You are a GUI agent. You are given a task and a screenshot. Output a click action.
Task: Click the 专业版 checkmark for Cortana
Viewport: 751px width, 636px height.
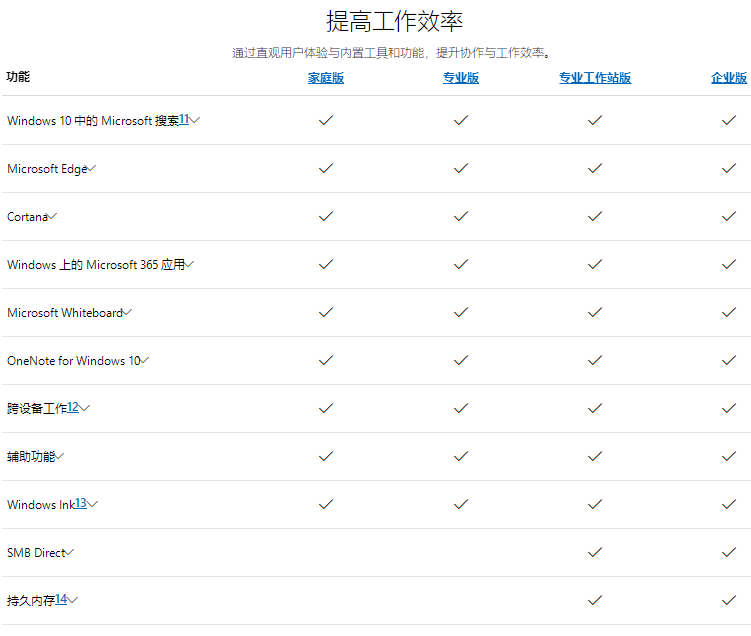pos(461,216)
